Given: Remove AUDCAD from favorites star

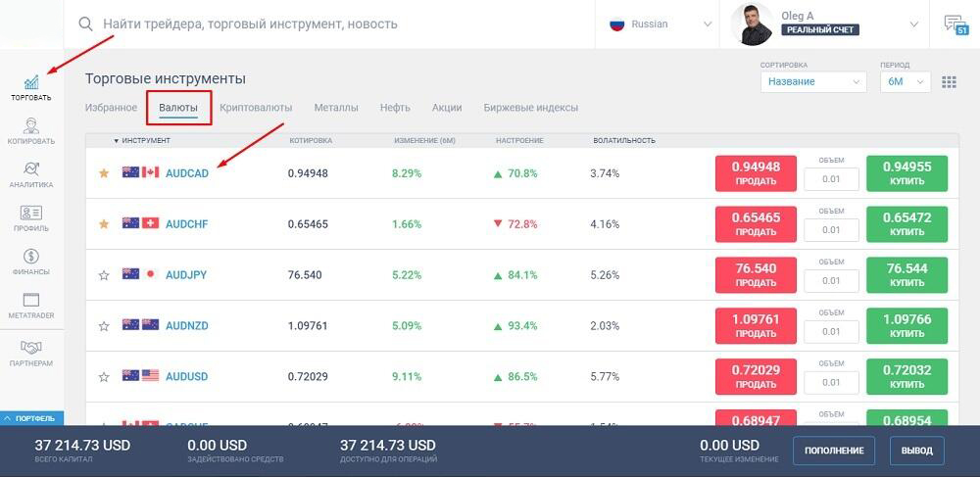Looking at the screenshot, I should pyautogui.click(x=104, y=173).
